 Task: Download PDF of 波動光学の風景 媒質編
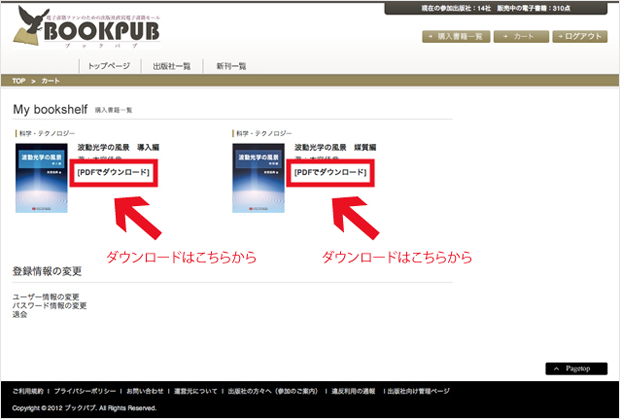coord(330,173)
